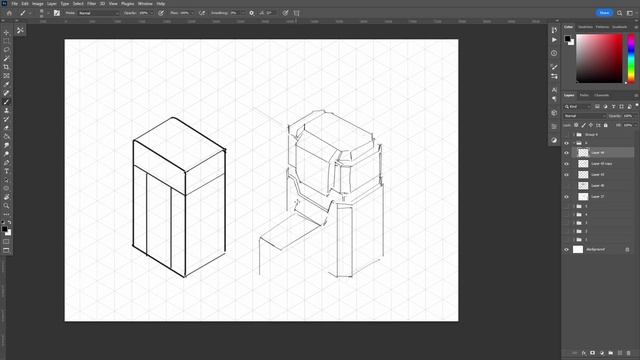The width and height of the screenshot is (640, 360).
Task: Switch to the Paths tab
Action: click(584, 95)
